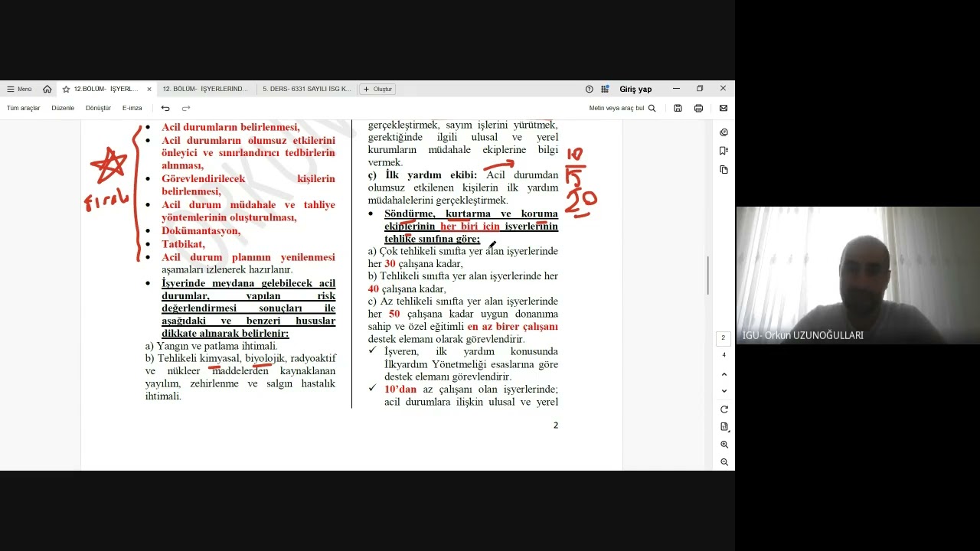The width and height of the screenshot is (980, 551).
Task: Switch to 5. DERS- 6331 SAYILI İSG tab
Action: point(307,89)
